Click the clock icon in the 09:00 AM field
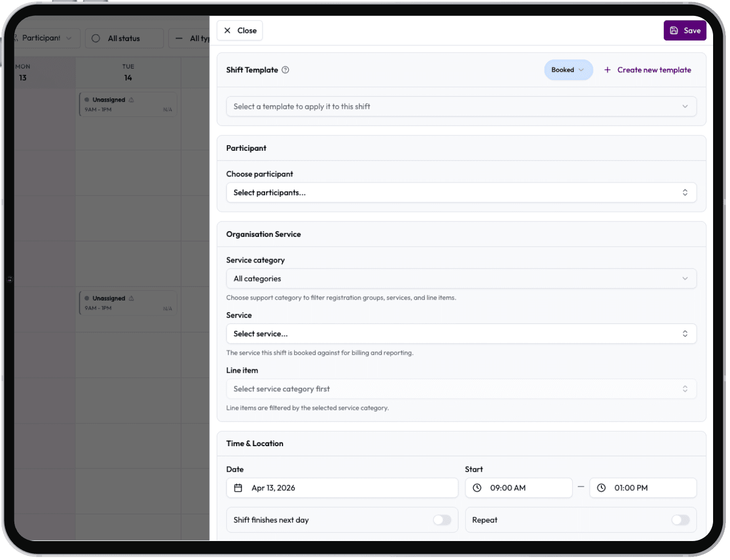This screenshot has width=730, height=560. 477,488
